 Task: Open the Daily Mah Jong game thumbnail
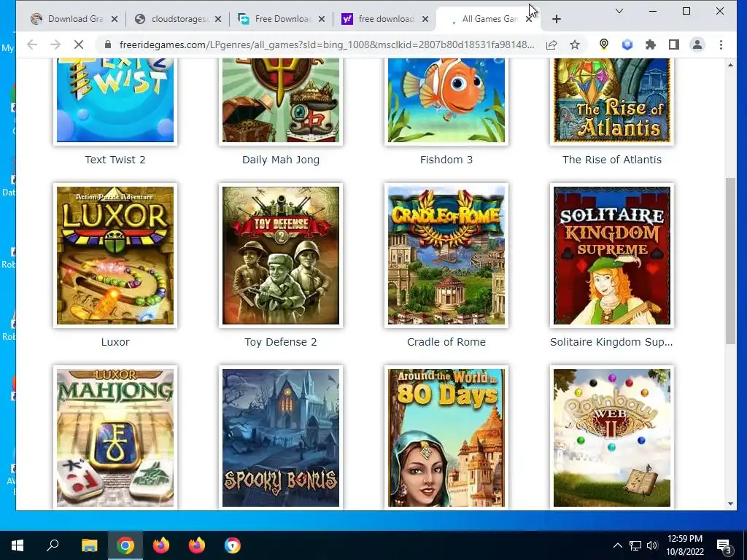281,100
